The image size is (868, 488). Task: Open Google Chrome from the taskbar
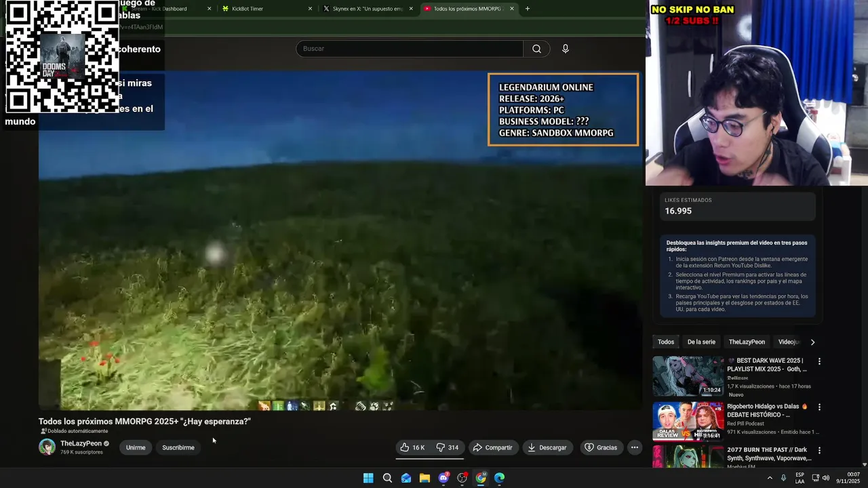[x=481, y=478]
